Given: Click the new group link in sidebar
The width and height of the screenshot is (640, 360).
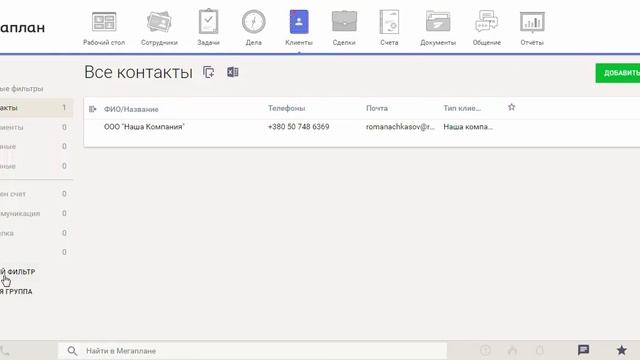Looking at the screenshot, I should click(16, 291).
